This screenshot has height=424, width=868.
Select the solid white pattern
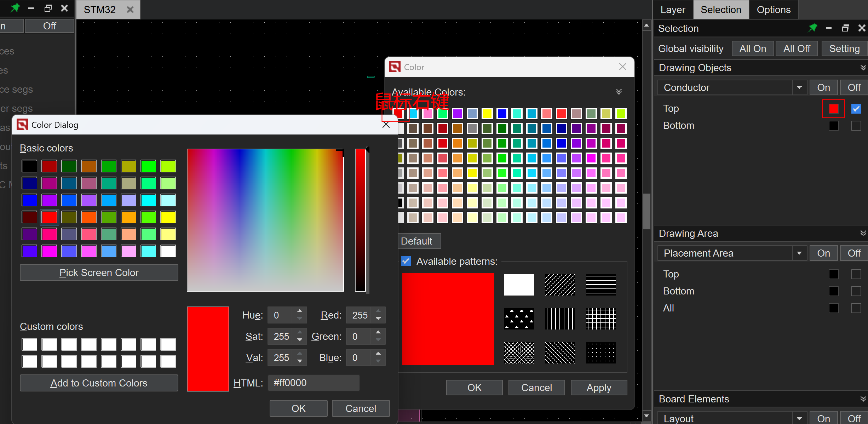[x=519, y=285]
